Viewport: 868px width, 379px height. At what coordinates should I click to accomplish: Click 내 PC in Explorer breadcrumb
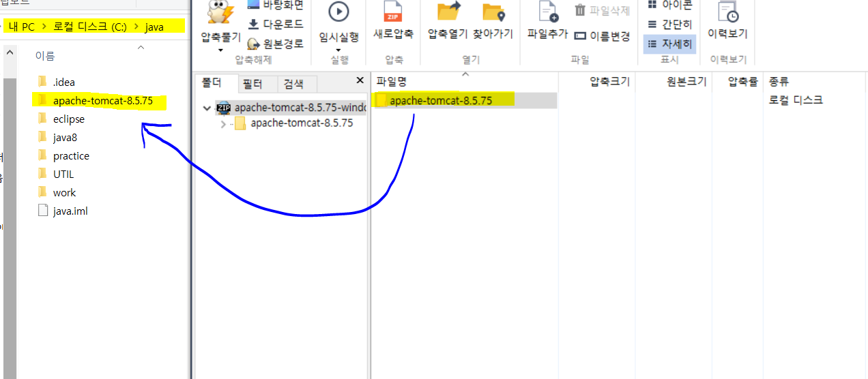pyautogui.click(x=22, y=27)
